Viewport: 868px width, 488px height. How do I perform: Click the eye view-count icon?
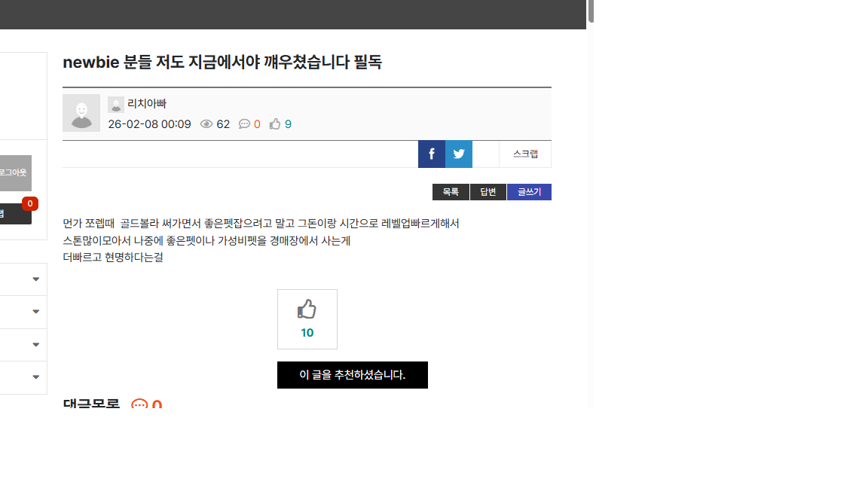click(206, 124)
